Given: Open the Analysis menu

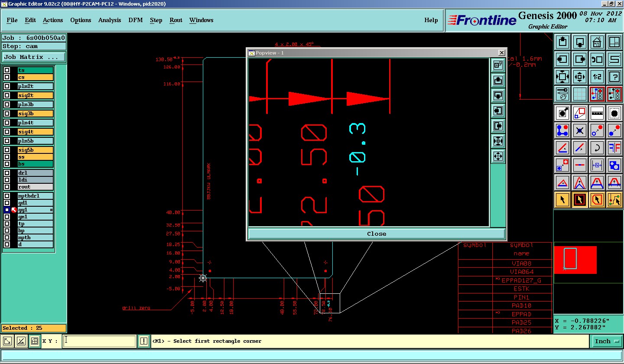Looking at the screenshot, I should click(x=110, y=20).
